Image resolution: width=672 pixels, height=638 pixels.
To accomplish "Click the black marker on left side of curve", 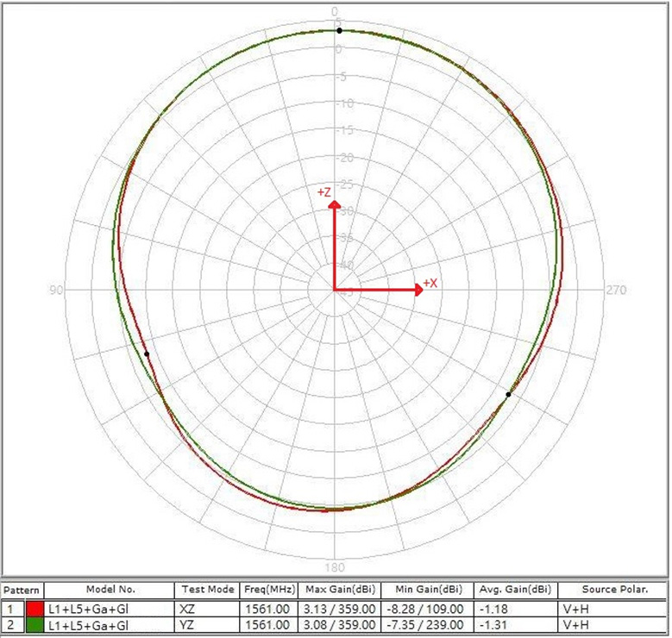I will (x=147, y=353).
